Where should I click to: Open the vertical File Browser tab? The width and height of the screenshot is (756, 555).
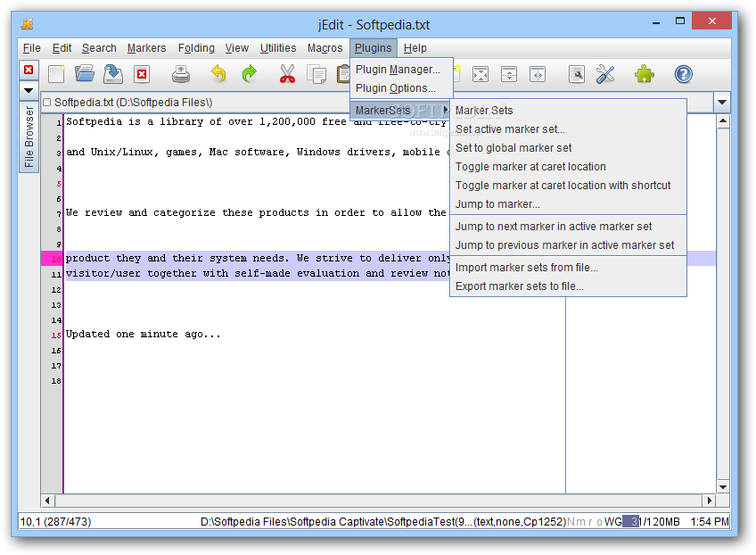(29, 137)
